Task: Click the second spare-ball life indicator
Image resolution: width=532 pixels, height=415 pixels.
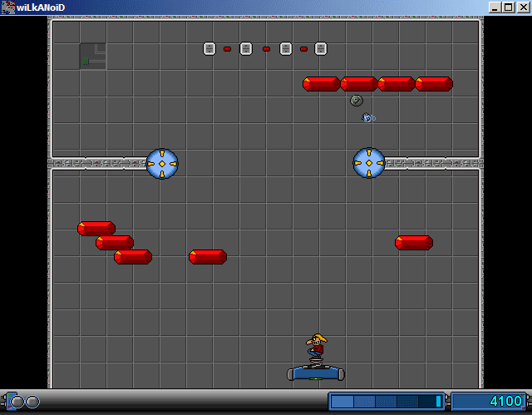Action: 32,402
